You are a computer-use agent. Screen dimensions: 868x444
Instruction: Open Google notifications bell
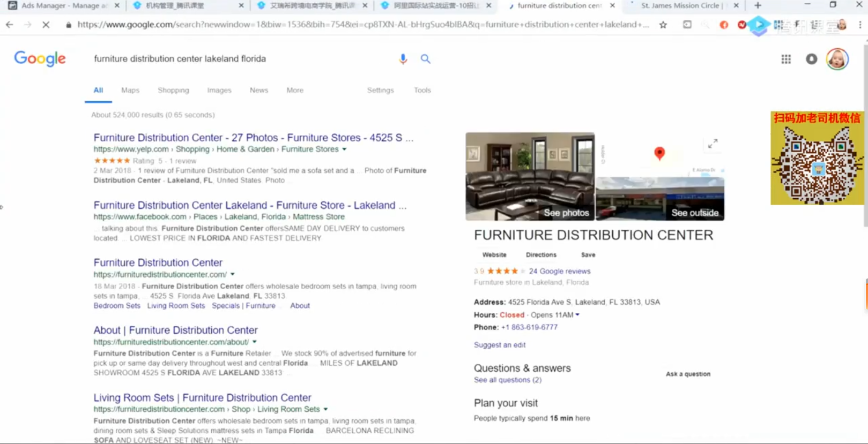(812, 59)
